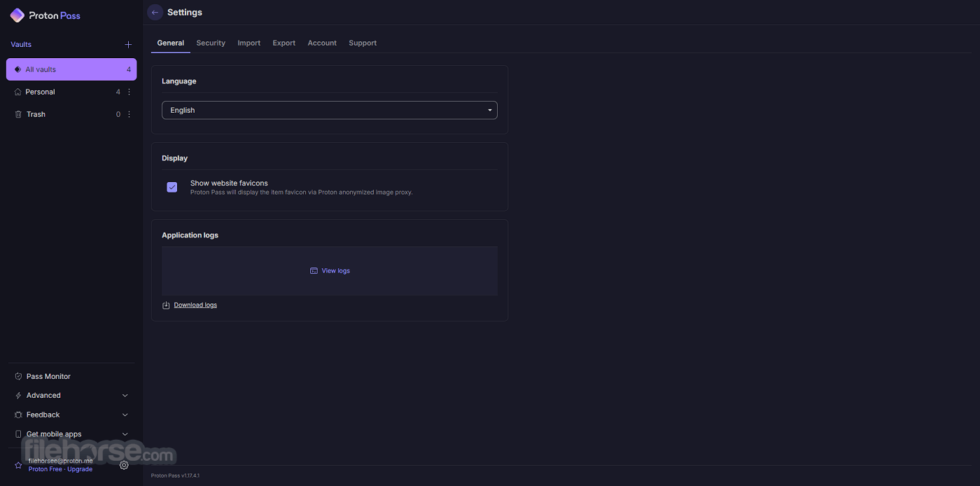The height and width of the screenshot is (486, 980).
Task: Open the Trash vault row
Action: click(71, 114)
